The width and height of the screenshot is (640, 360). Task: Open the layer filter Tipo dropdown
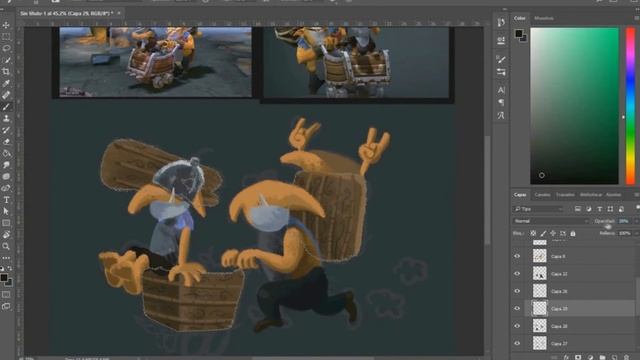538,209
